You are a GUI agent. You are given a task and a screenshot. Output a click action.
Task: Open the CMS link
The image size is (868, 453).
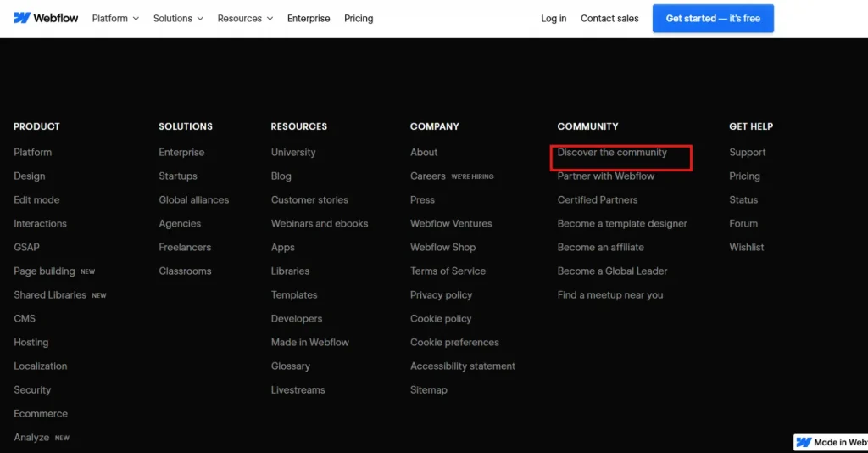tap(25, 319)
